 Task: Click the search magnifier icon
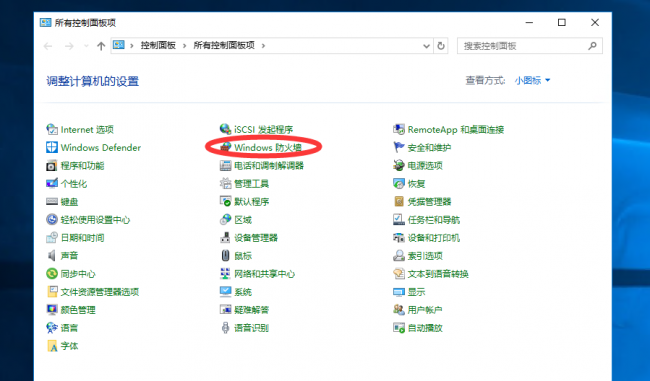click(592, 46)
